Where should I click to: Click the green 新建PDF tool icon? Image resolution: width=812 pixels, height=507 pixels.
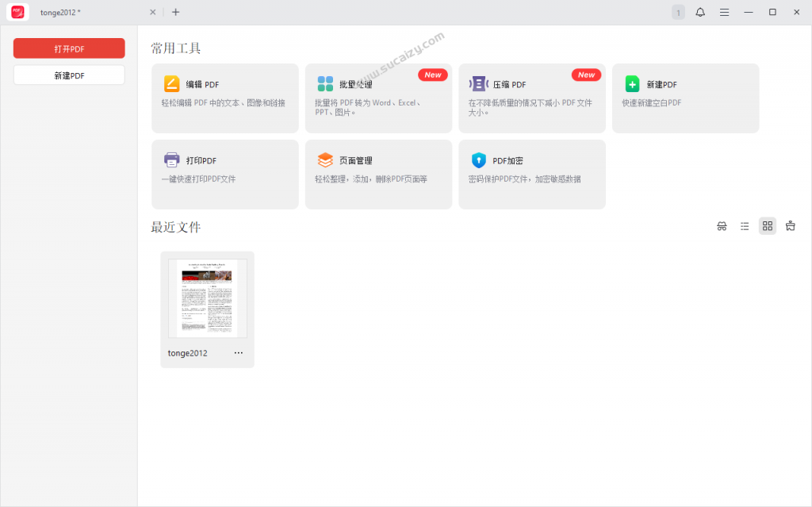(x=632, y=84)
